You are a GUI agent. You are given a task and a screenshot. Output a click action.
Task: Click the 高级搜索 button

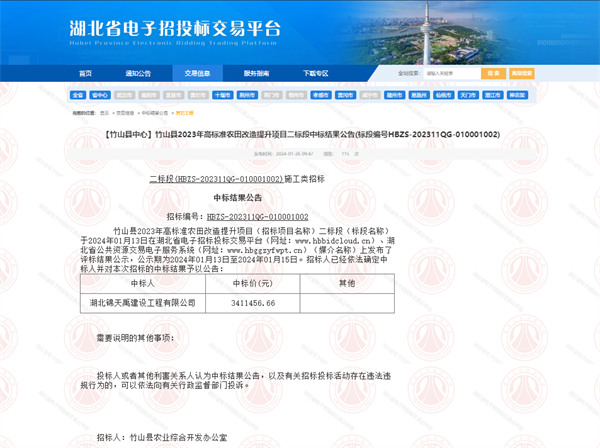coord(519,74)
